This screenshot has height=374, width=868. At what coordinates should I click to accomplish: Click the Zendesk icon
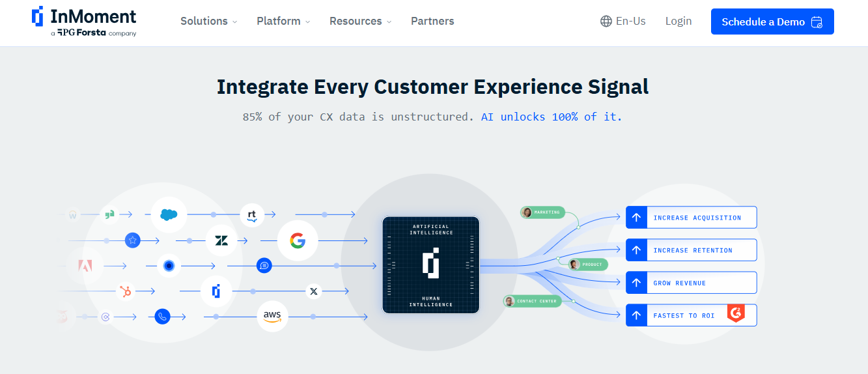click(221, 240)
